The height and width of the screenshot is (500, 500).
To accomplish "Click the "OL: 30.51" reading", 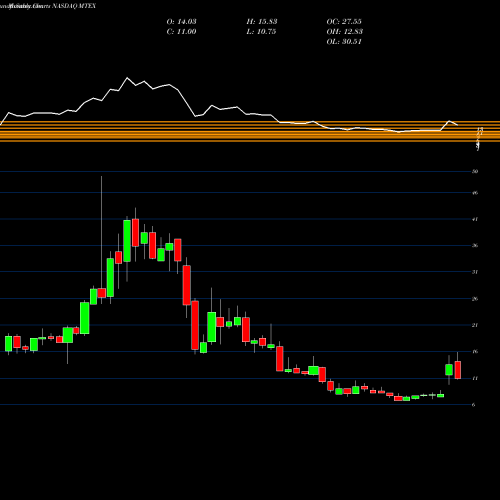I will pyautogui.click(x=344, y=42).
